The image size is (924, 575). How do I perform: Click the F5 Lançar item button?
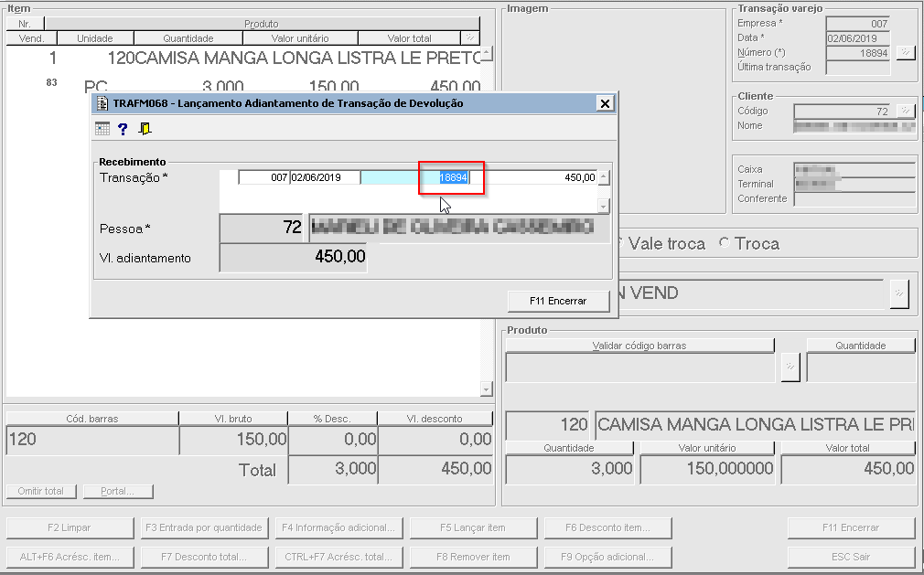coord(473,527)
